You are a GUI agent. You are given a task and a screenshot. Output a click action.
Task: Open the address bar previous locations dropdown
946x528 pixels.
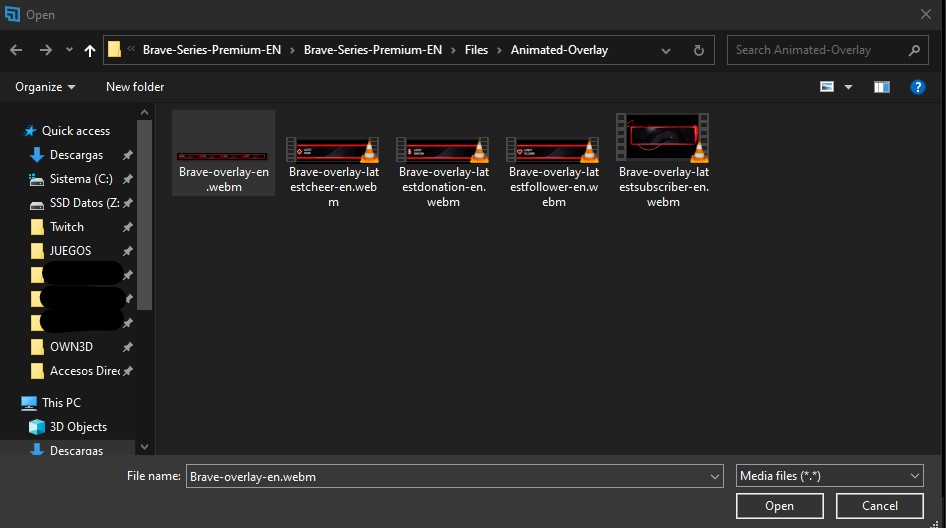point(667,50)
